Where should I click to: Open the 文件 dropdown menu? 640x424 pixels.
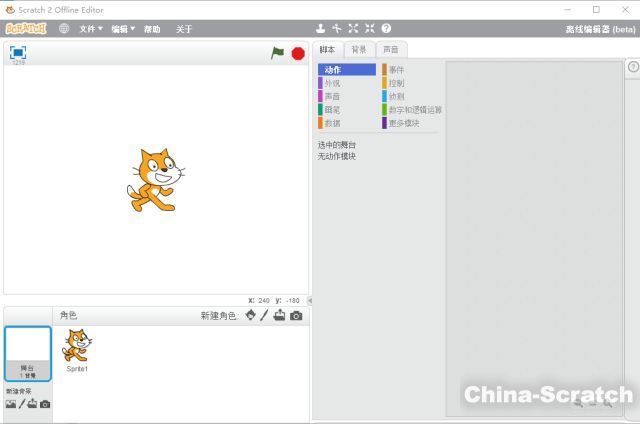pyautogui.click(x=91, y=29)
